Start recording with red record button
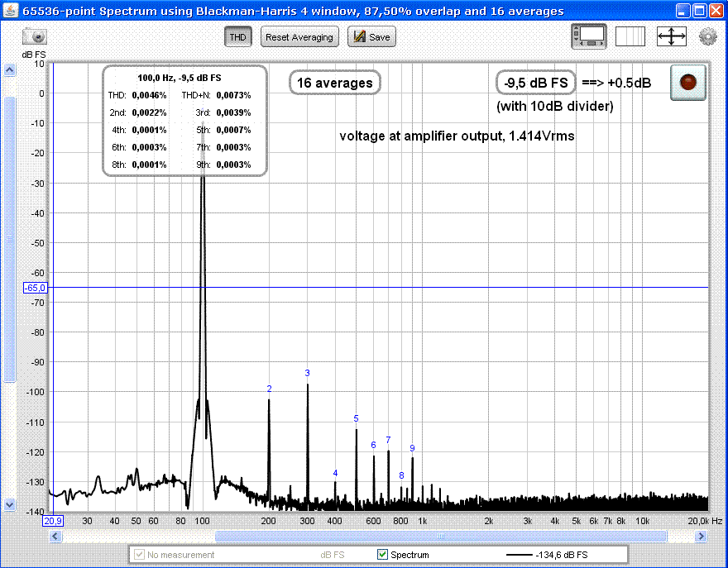728x568 pixels. pos(688,82)
